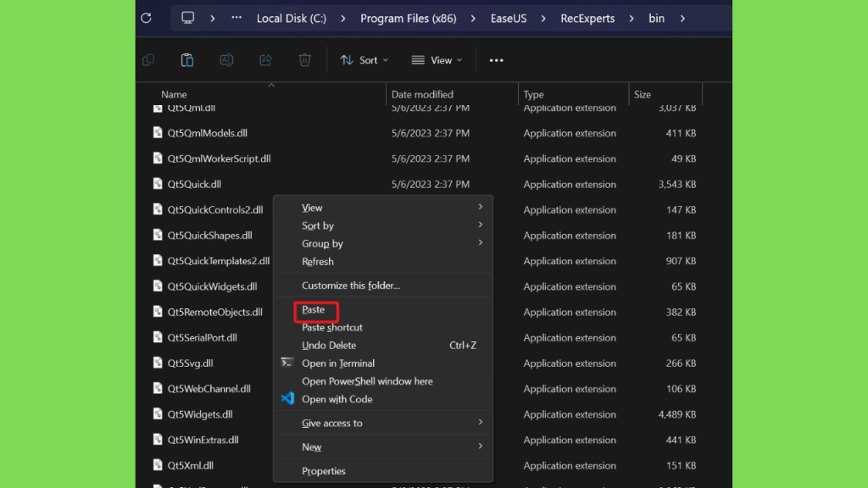This screenshot has width=868, height=488.
Task: Expand the chevron after the This PC icon
Action: coord(213,19)
